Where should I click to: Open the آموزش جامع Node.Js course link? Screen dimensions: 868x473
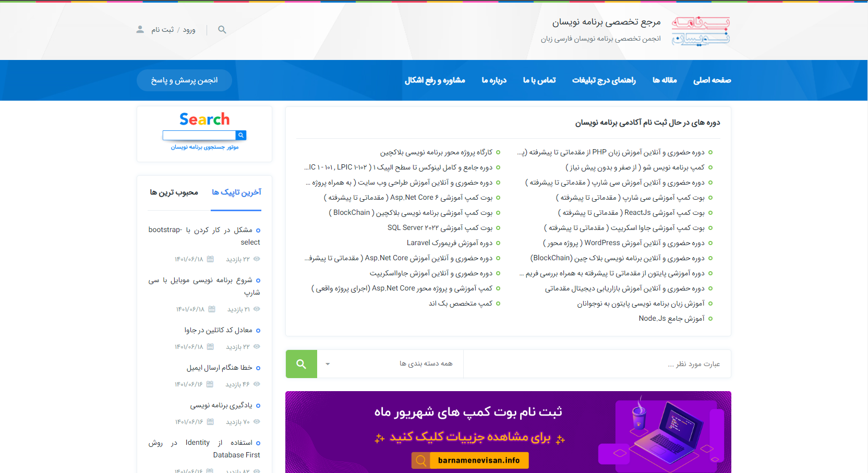[x=671, y=319]
